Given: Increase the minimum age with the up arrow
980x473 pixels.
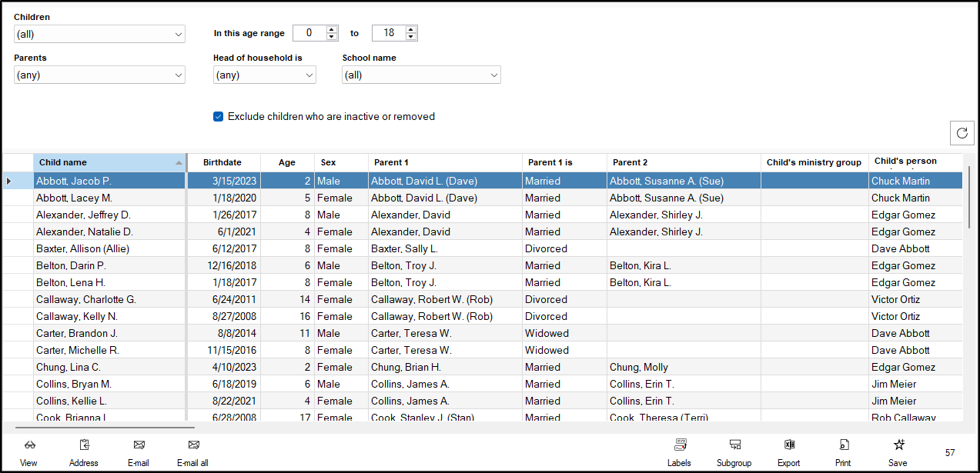Looking at the screenshot, I should 332,29.
